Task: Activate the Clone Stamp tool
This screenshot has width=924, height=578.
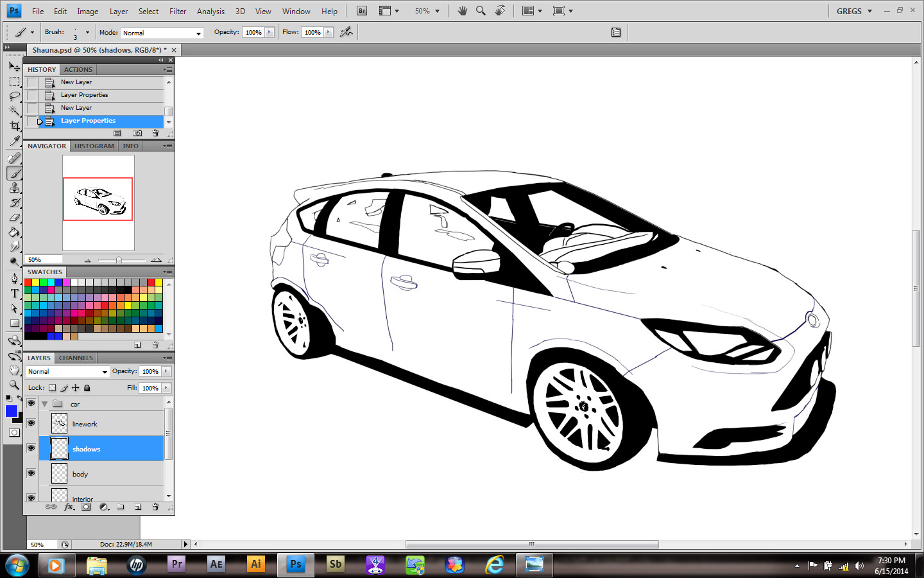Action: point(14,188)
